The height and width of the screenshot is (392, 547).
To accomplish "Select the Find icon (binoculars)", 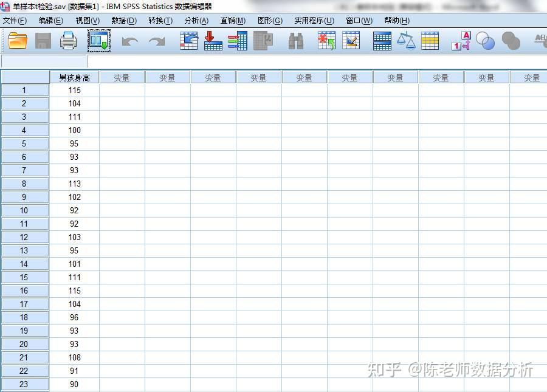I will pos(296,40).
